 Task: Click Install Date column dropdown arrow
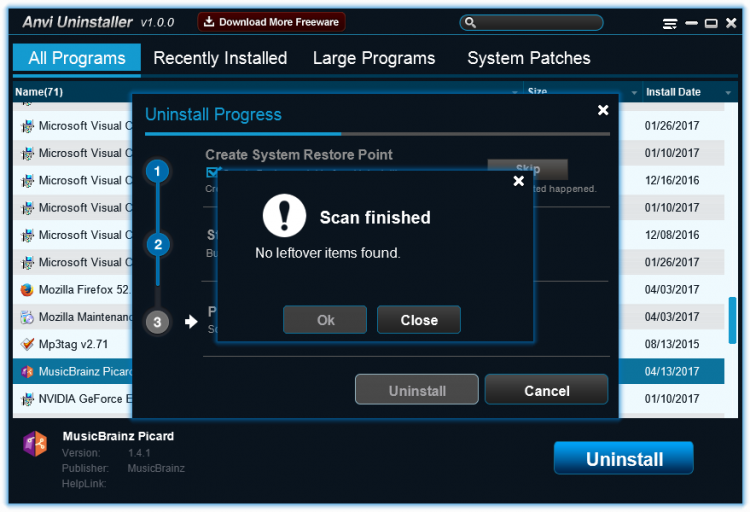pyautogui.click(x=728, y=93)
